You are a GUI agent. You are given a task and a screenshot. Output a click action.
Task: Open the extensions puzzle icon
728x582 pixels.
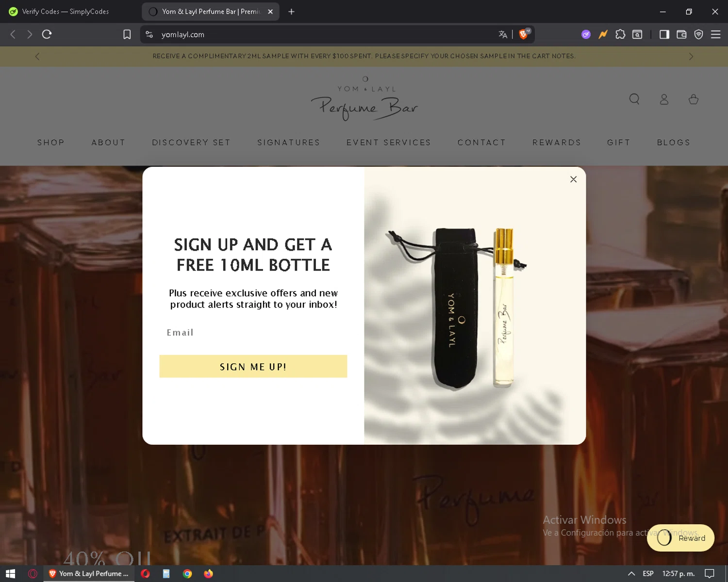pyautogui.click(x=620, y=34)
